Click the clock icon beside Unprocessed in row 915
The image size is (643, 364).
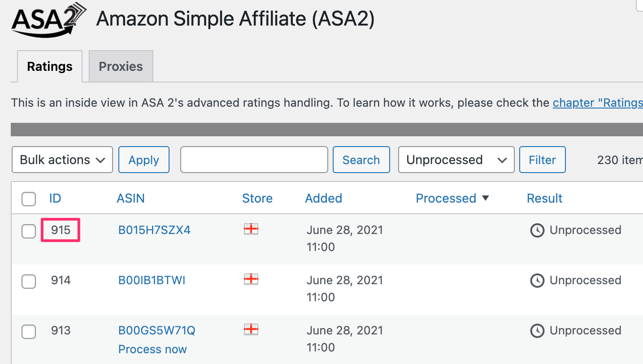click(x=537, y=230)
